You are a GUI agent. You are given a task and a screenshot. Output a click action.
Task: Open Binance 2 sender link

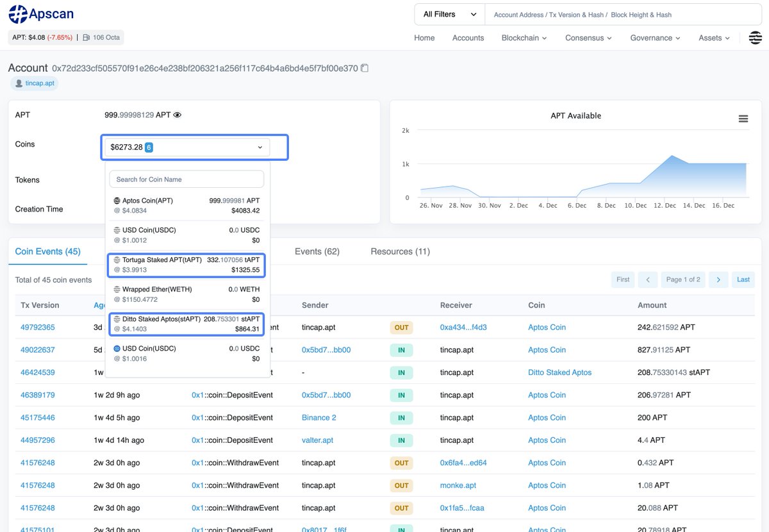point(319,417)
